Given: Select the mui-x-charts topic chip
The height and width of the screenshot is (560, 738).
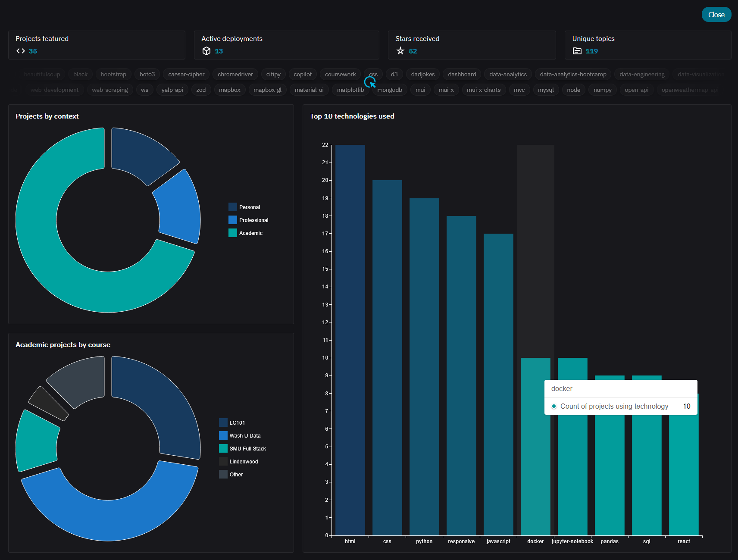Looking at the screenshot, I should point(483,90).
